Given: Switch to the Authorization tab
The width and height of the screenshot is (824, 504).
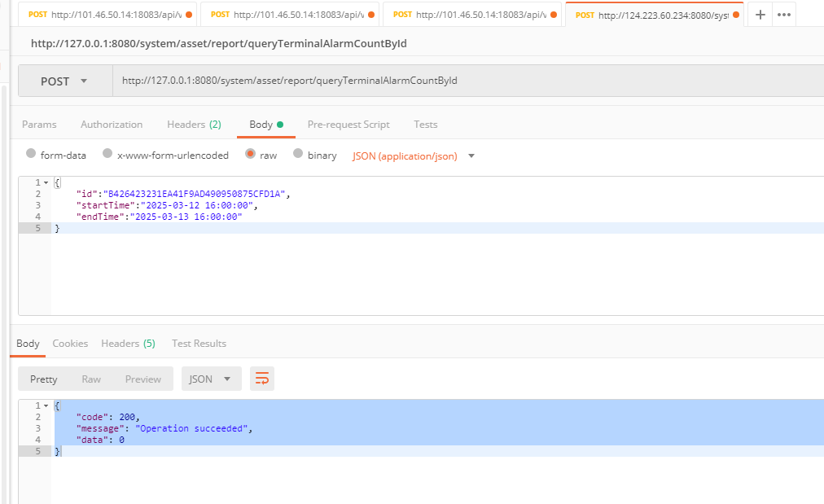Looking at the screenshot, I should (x=112, y=125).
